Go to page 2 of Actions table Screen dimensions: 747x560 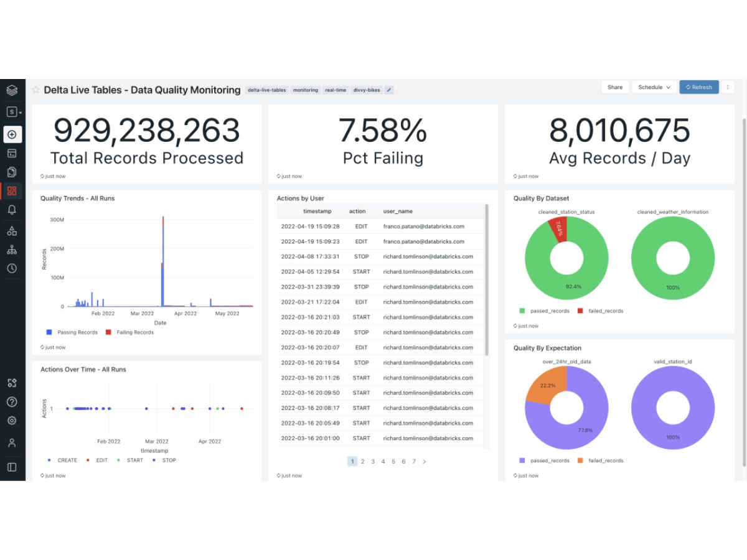363,461
